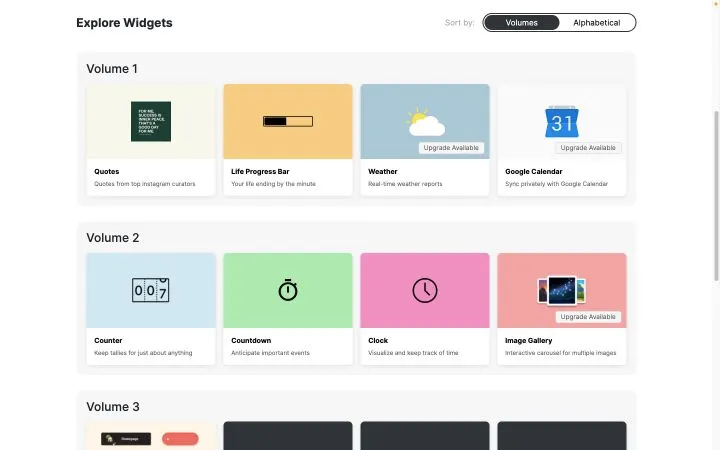
Task: Click the Volume 3 heading
Action: click(112, 407)
